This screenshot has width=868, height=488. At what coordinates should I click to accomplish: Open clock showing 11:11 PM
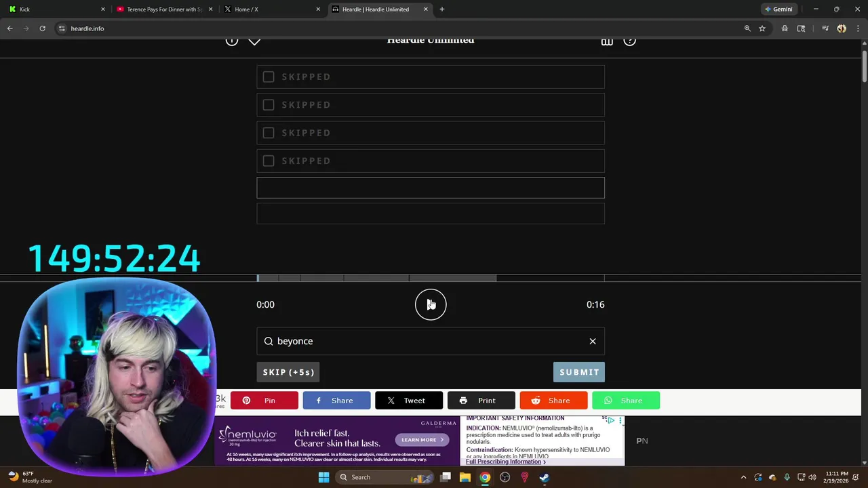[x=837, y=477]
